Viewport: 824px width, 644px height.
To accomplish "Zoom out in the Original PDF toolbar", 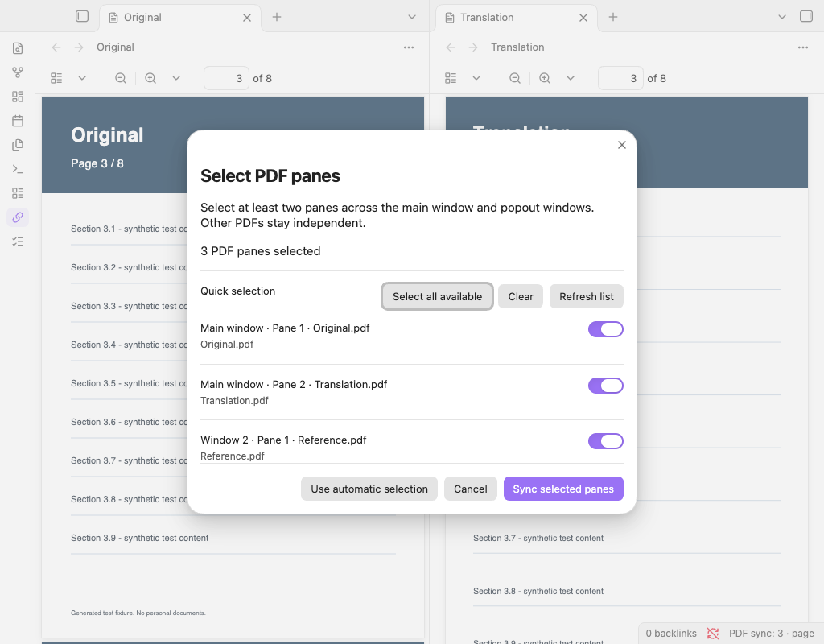I will click(121, 78).
